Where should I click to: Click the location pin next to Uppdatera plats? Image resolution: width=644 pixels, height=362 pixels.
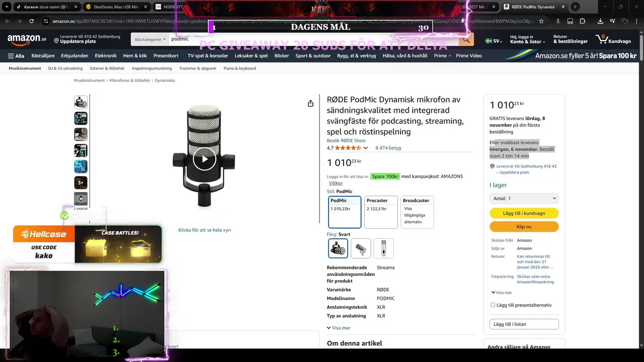tap(56, 40)
